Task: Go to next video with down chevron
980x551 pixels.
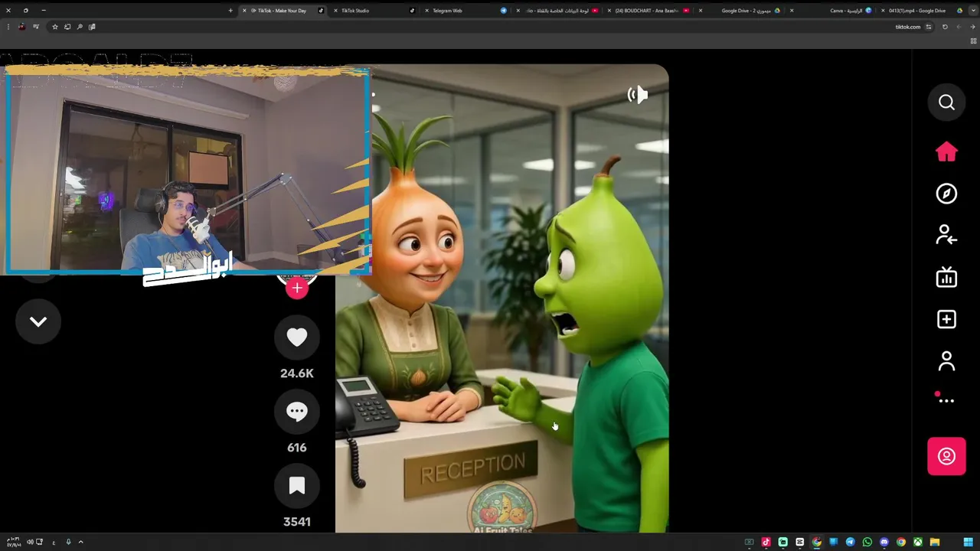Action: [x=38, y=322]
